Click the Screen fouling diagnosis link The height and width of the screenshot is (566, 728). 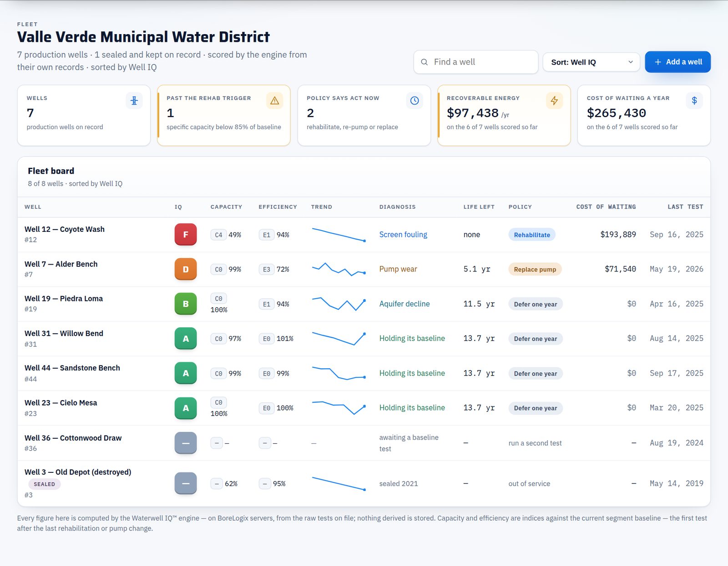[x=403, y=235]
